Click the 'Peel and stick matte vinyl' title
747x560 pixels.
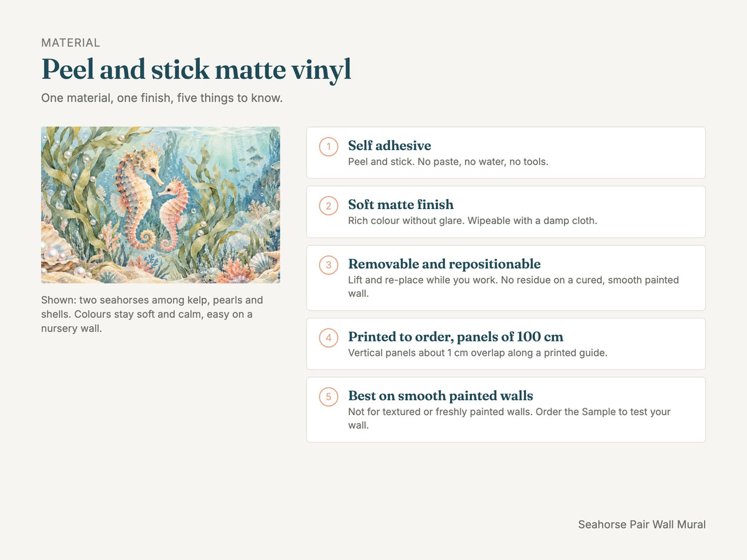197,70
